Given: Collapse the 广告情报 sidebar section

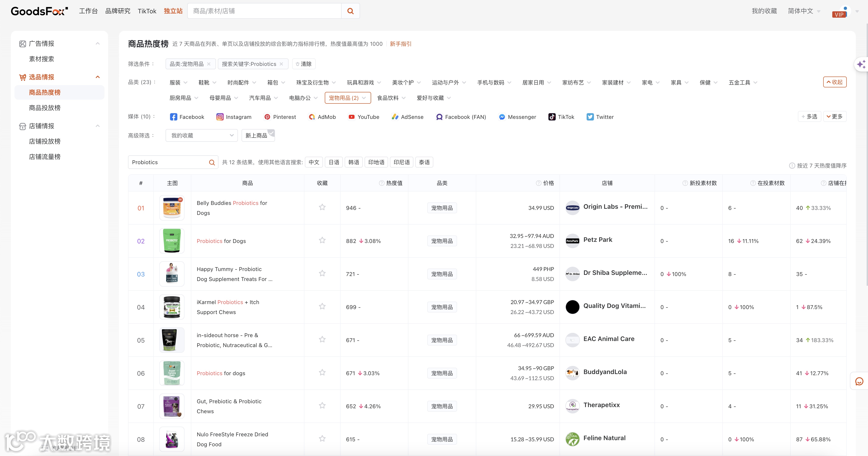Looking at the screenshot, I should point(97,43).
